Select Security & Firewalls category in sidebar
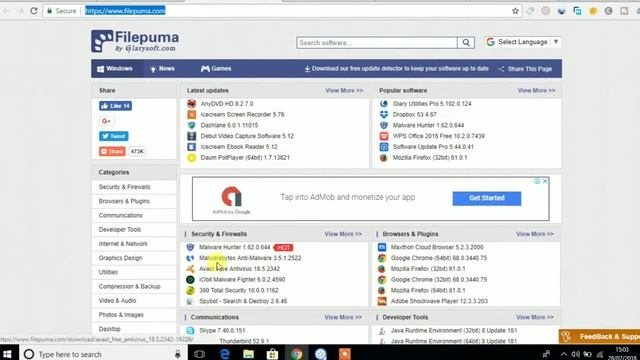This screenshot has width=640, height=360. coord(124,187)
